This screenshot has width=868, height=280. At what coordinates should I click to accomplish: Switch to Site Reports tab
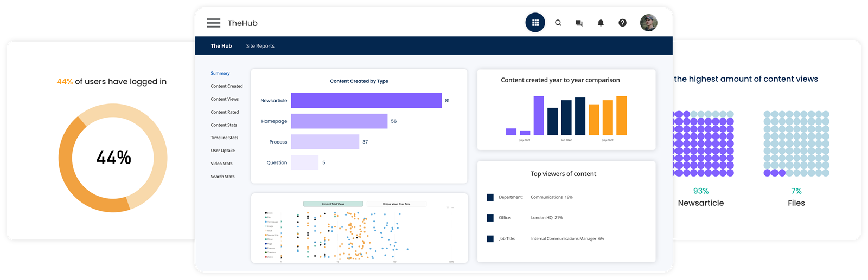[260, 46]
